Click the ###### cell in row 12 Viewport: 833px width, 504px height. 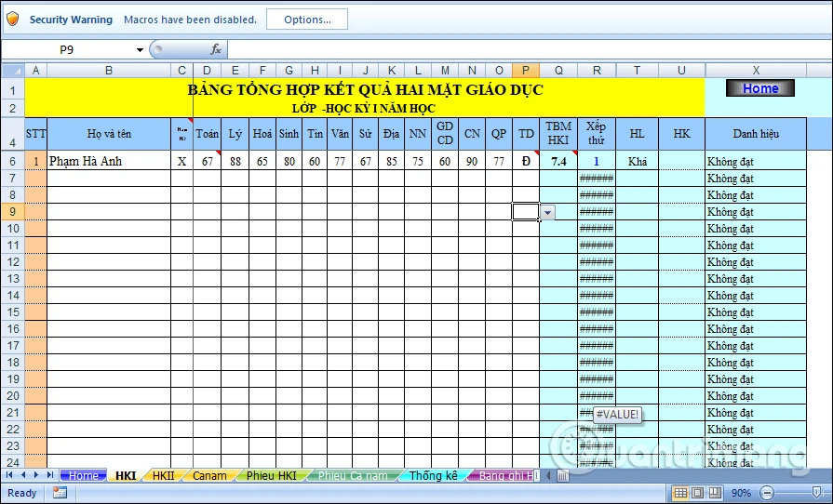pos(596,261)
